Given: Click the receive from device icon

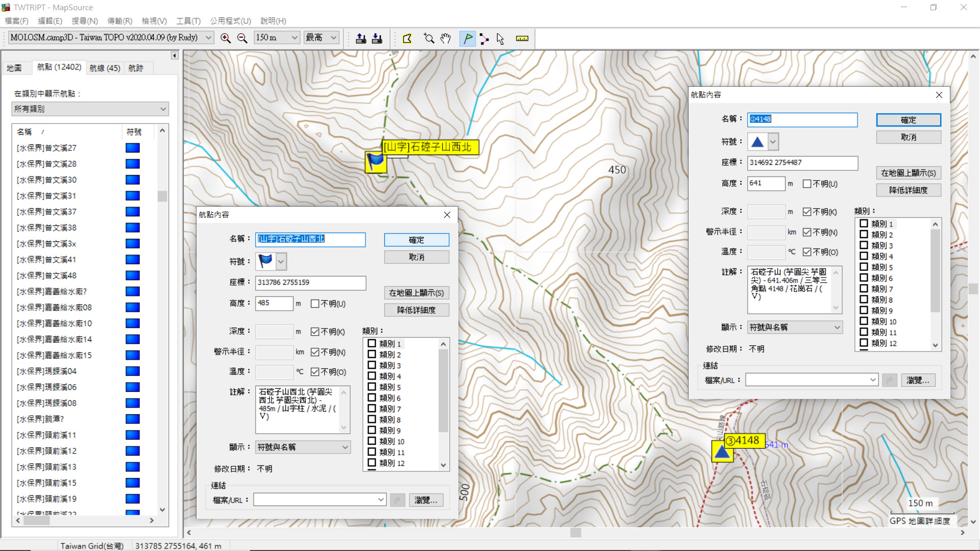Looking at the screenshot, I should coord(377,38).
